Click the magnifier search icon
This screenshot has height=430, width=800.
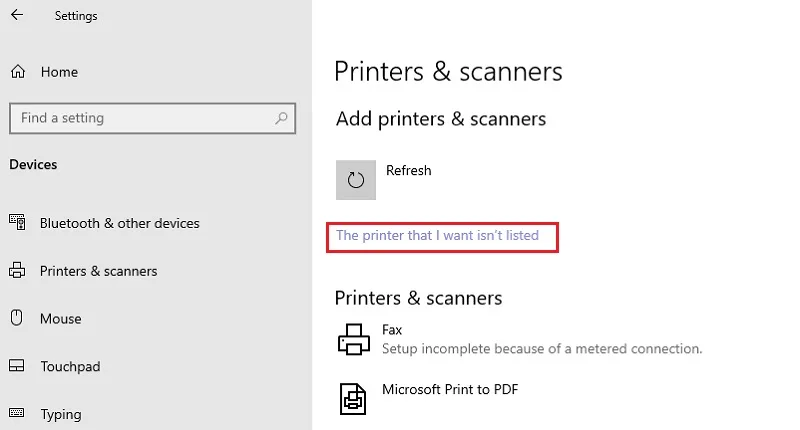[281, 118]
